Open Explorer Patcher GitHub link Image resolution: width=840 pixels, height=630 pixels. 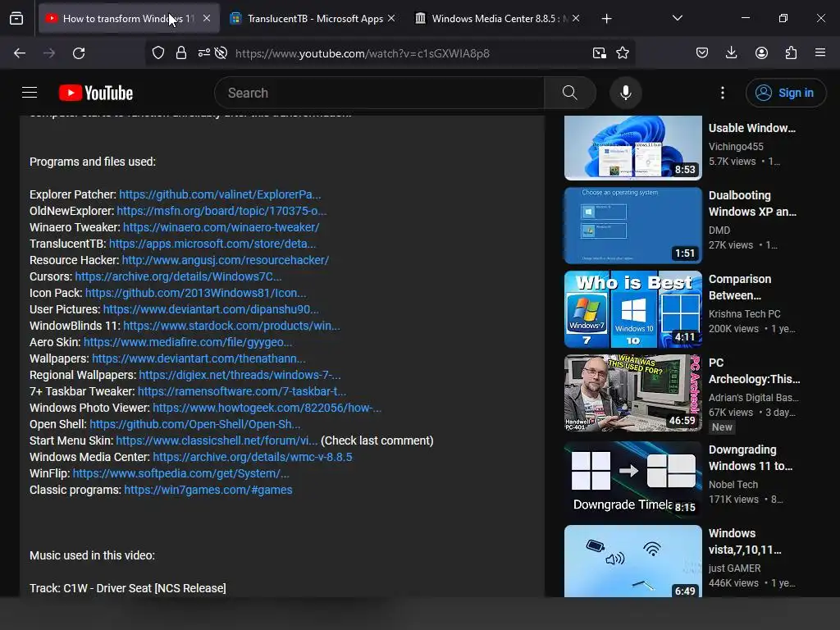tap(220, 194)
